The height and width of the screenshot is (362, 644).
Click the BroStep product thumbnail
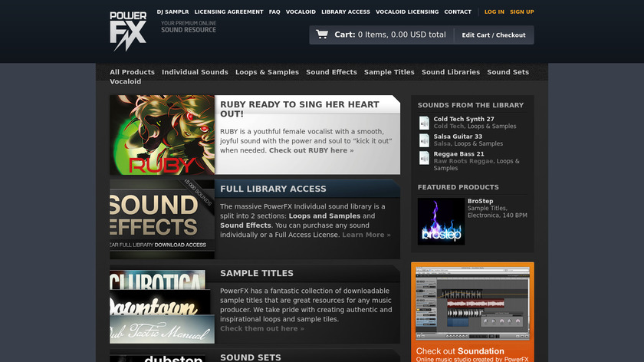tap(441, 222)
